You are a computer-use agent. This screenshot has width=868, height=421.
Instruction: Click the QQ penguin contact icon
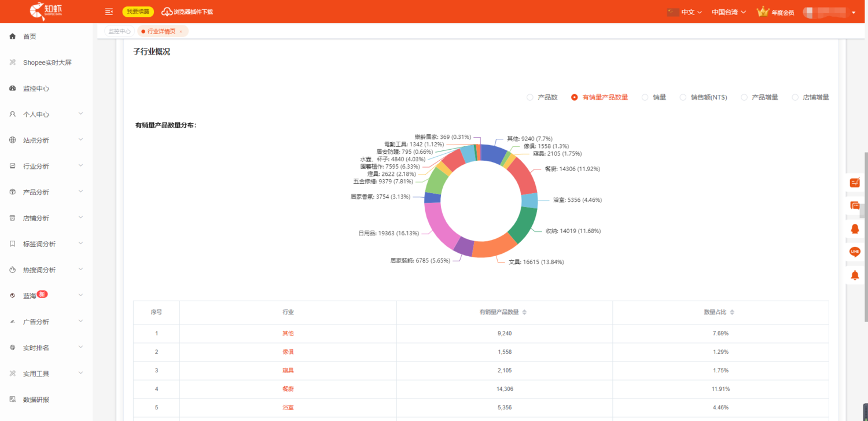(x=855, y=229)
